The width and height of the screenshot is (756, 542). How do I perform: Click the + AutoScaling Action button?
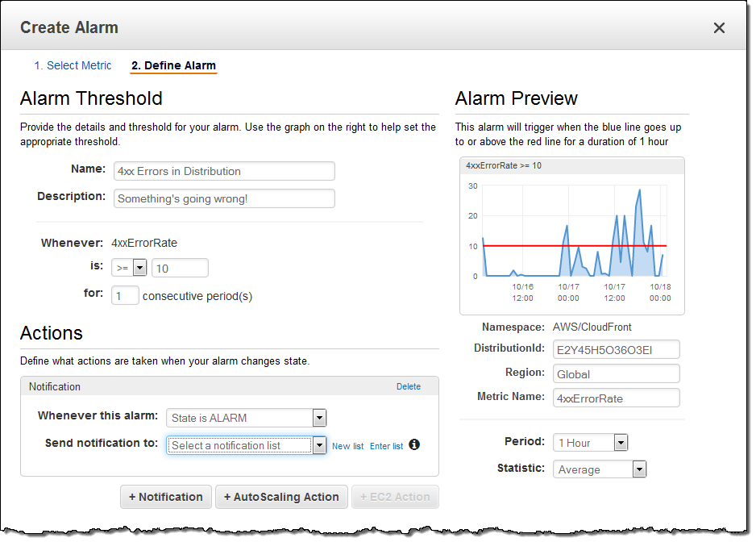[x=281, y=497]
